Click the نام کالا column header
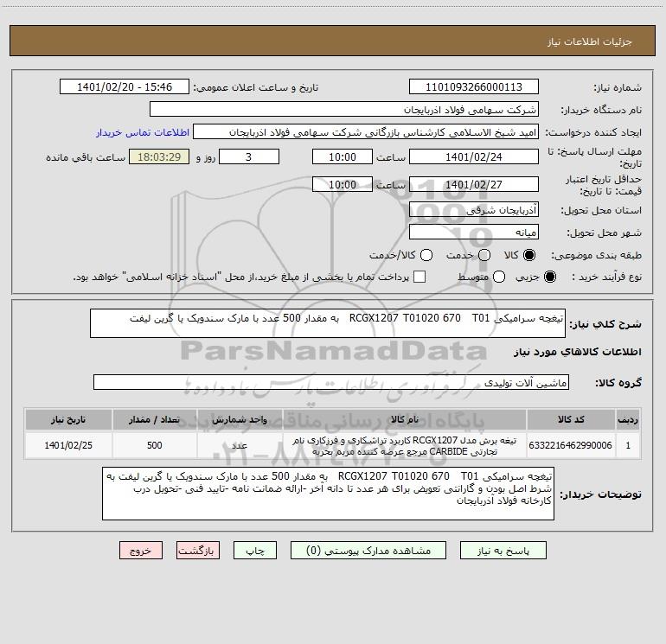The image size is (666, 644). [405, 419]
